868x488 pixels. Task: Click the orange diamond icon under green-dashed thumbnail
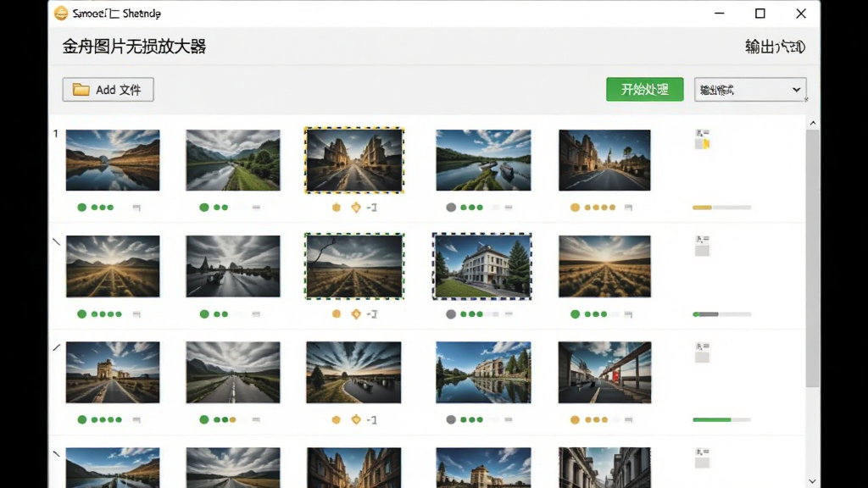[x=356, y=313]
